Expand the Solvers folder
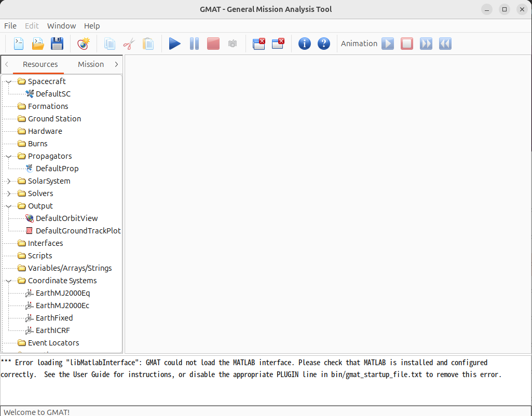Screen dimensions: 532x416 tap(9, 193)
